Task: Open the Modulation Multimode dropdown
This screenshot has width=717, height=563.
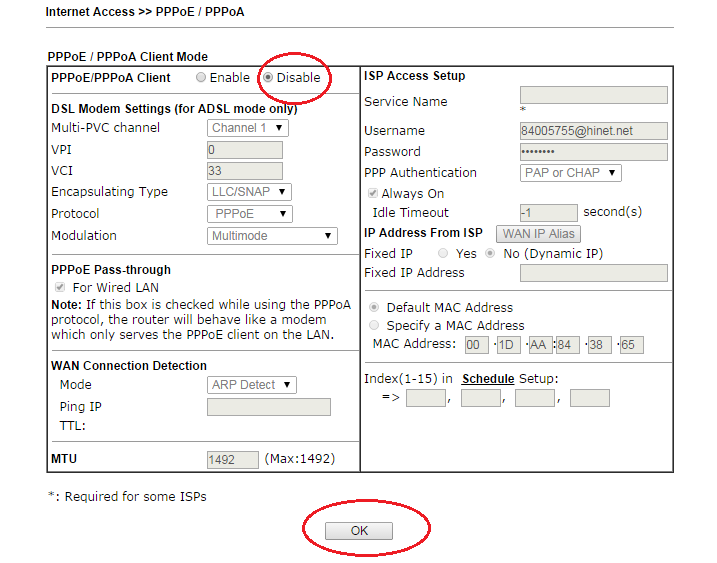Action: 273,236
